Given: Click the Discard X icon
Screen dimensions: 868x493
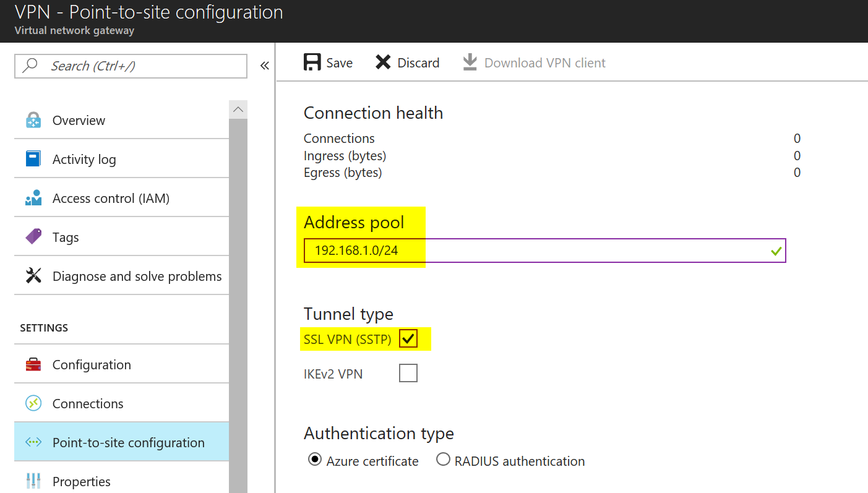Looking at the screenshot, I should (384, 62).
